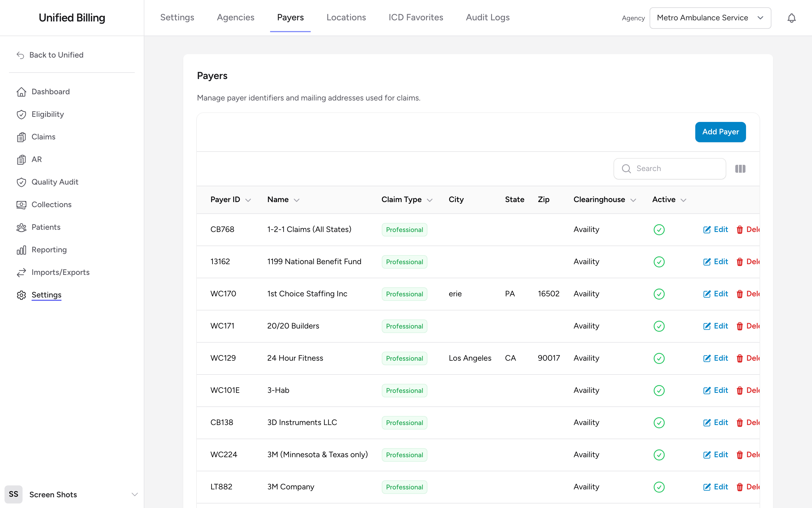Click the trash icon for 3M Company row
The width and height of the screenshot is (812, 508).
pos(740,487)
